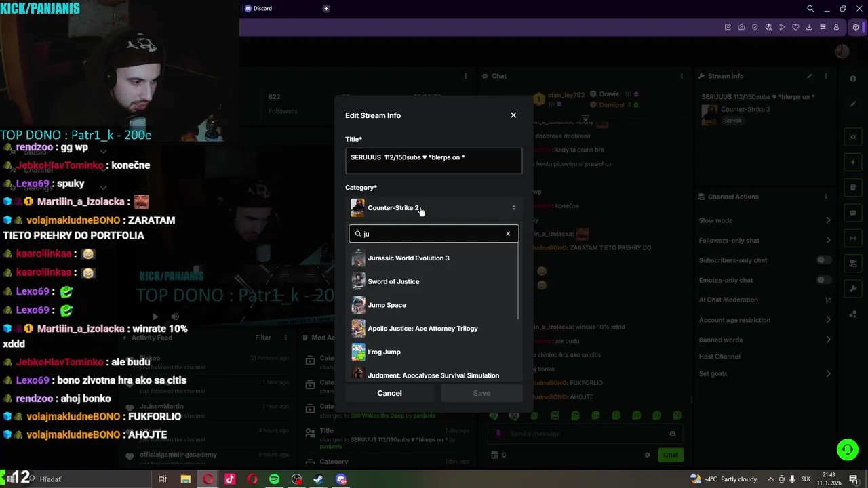Click the extensions cube icon
The height and width of the screenshot is (488, 868).
click(x=856, y=27)
